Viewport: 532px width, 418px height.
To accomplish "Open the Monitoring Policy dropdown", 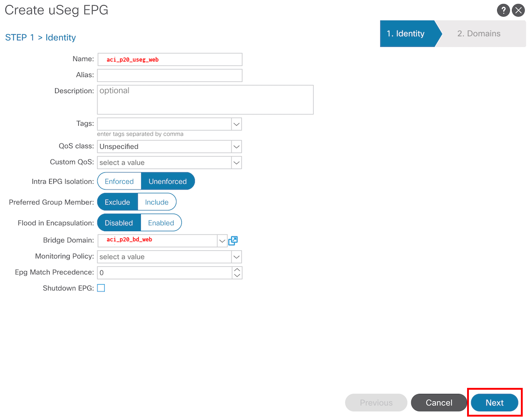I will [x=237, y=257].
